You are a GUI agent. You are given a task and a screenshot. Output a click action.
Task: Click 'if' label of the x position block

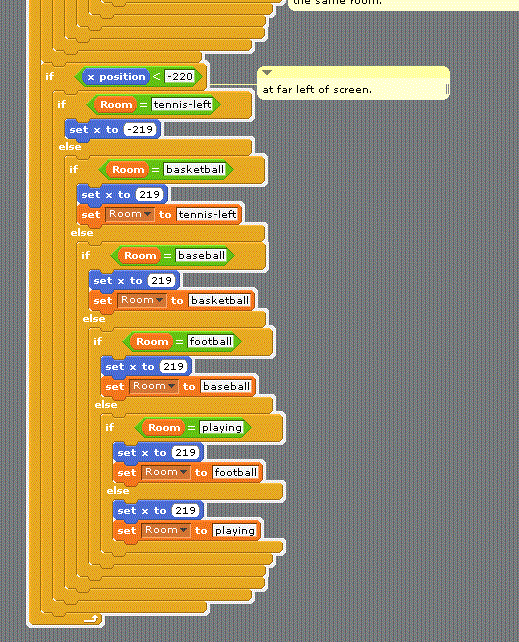(x=50, y=76)
